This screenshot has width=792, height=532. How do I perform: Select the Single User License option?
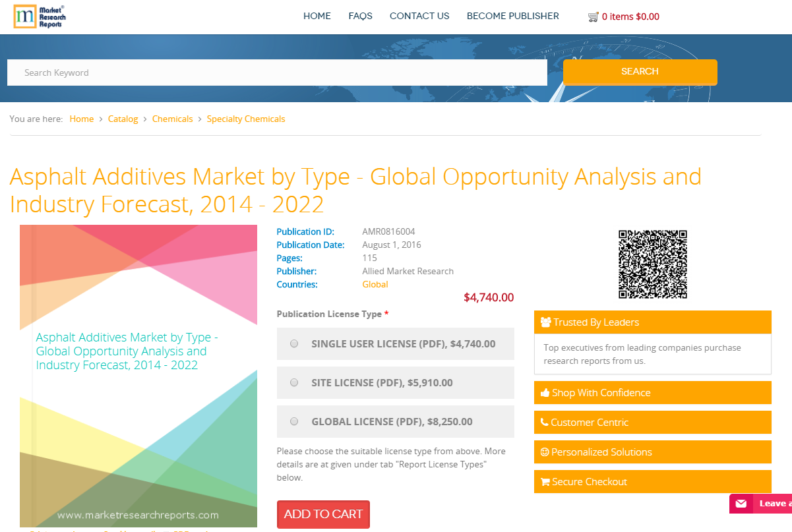[x=294, y=343]
